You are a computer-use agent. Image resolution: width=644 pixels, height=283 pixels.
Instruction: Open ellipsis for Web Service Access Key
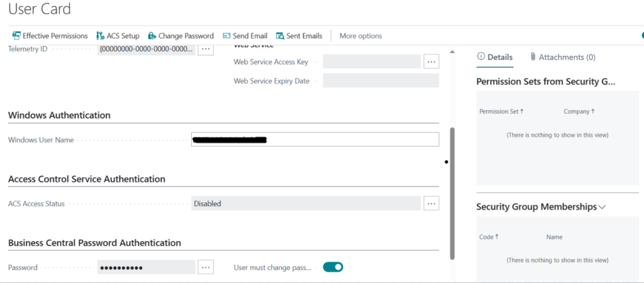coord(431,62)
